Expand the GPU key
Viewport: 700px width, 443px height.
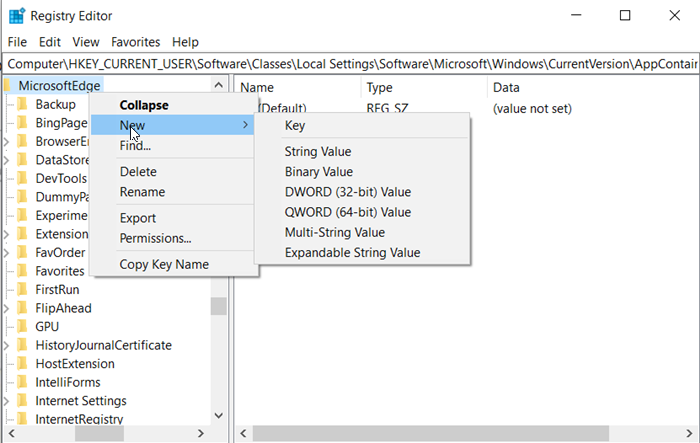[x=7, y=327]
